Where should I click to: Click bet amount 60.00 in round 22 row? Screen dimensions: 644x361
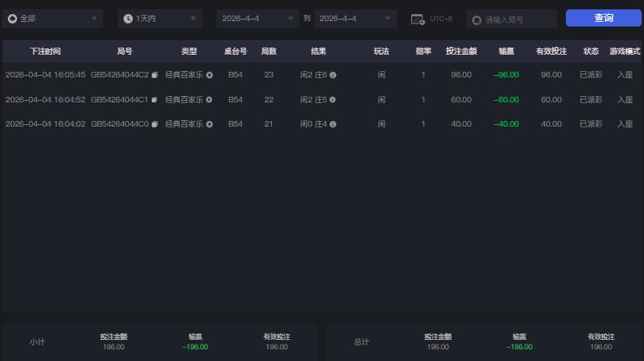point(461,100)
